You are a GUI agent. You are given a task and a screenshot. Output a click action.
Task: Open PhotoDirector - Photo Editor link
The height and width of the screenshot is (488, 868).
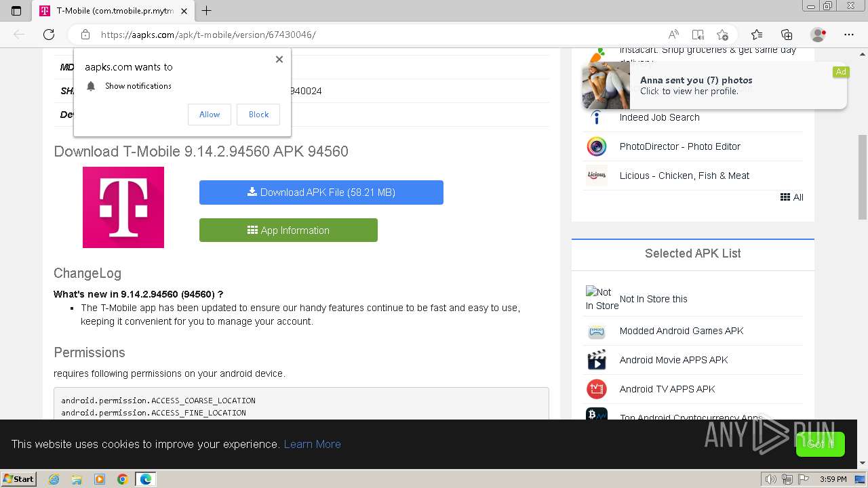click(x=679, y=146)
